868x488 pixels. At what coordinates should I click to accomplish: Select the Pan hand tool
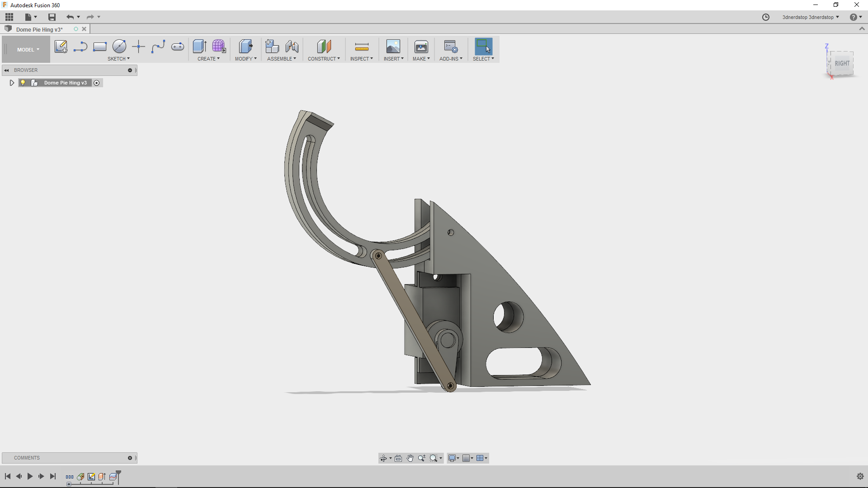[410, 458]
